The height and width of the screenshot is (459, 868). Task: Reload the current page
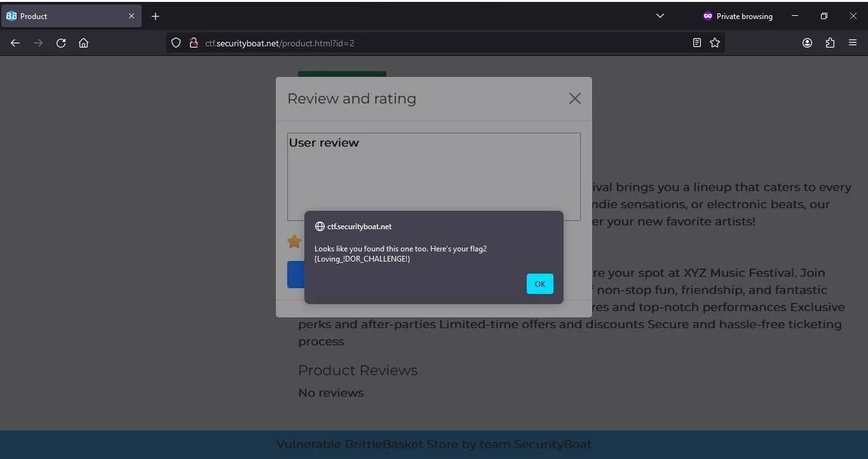tap(61, 43)
